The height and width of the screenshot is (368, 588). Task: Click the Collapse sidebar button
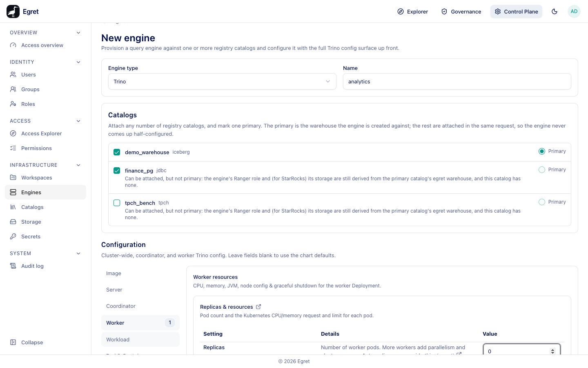pyautogui.click(x=45, y=342)
